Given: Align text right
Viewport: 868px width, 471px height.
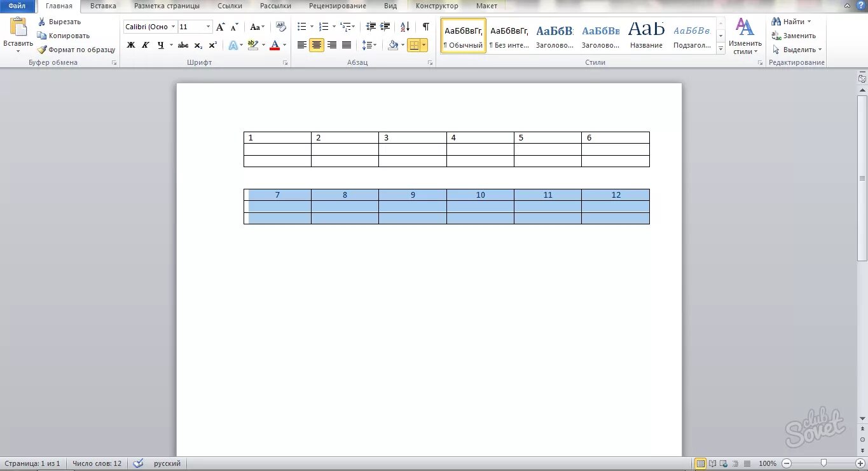Looking at the screenshot, I should click(331, 45).
